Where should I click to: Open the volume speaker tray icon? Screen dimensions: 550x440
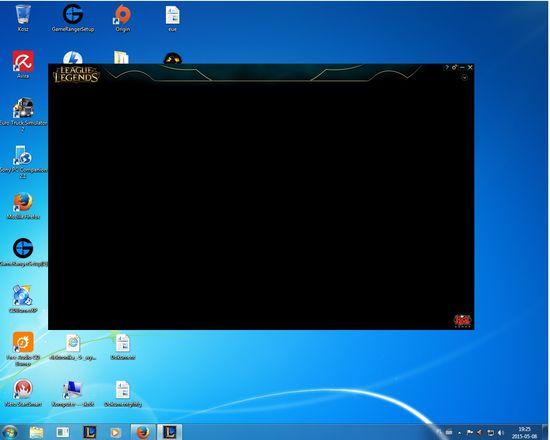coord(501,433)
